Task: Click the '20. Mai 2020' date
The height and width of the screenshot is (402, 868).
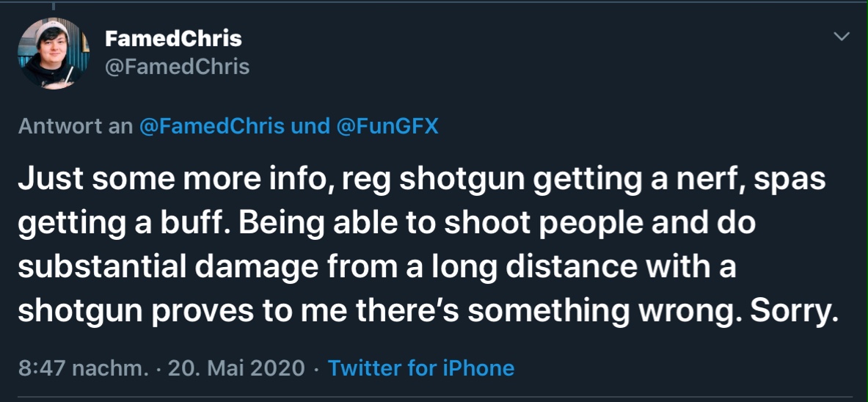Action: pyautogui.click(x=236, y=368)
